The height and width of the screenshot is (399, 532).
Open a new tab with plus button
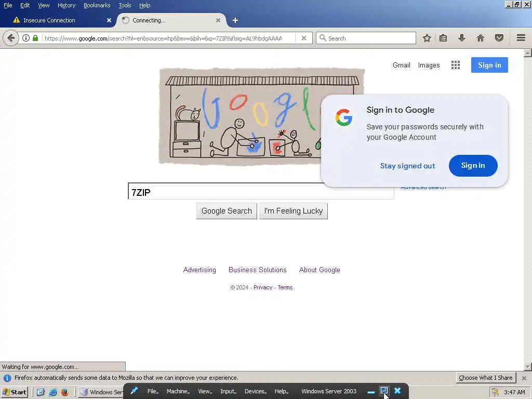235,20
